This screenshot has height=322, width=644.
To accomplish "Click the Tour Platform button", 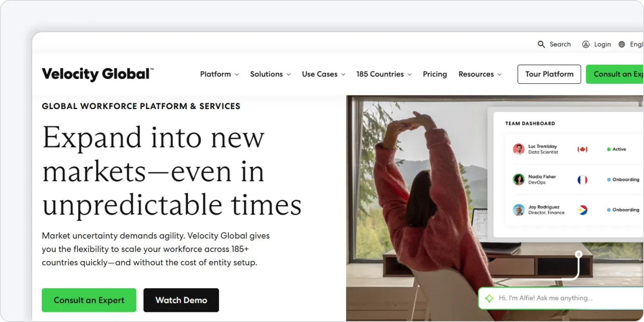I will click(x=549, y=74).
